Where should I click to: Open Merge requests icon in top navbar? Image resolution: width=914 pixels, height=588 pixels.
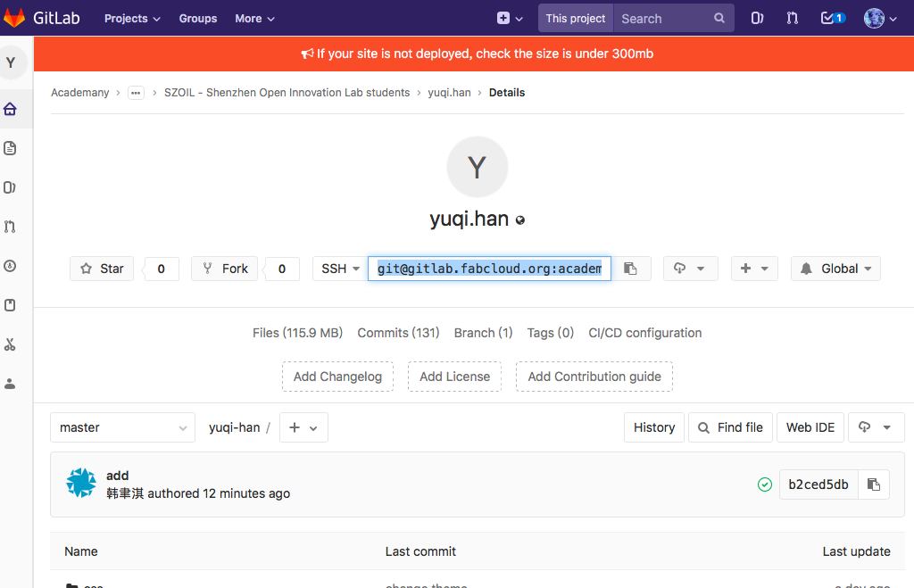point(793,18)
